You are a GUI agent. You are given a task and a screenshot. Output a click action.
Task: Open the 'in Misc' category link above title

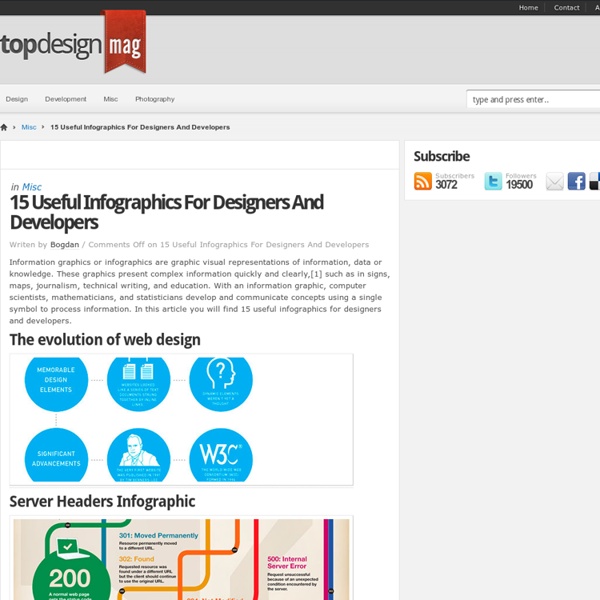tap(32, 187)
